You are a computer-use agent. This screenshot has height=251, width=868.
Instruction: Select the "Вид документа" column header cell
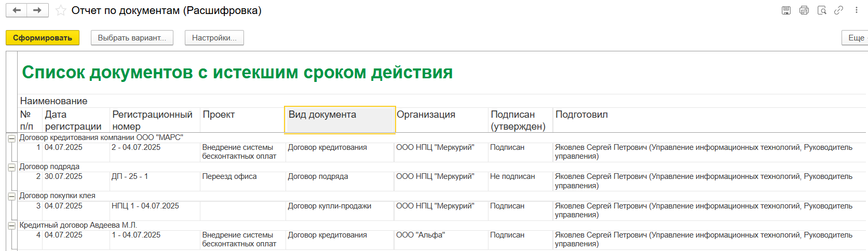coord(340,120)
